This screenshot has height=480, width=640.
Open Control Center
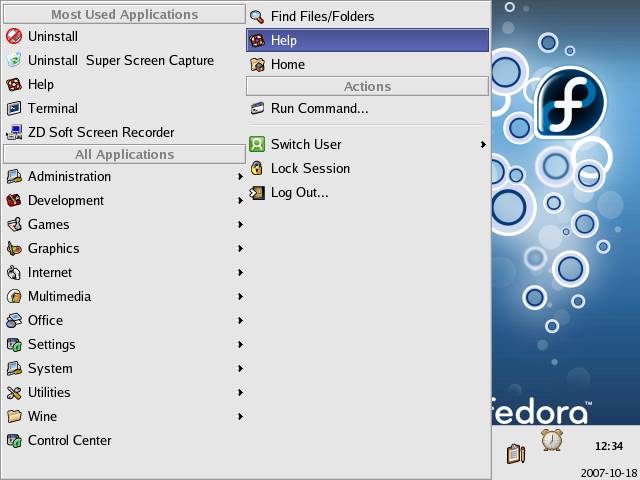(x=69, y=440)
